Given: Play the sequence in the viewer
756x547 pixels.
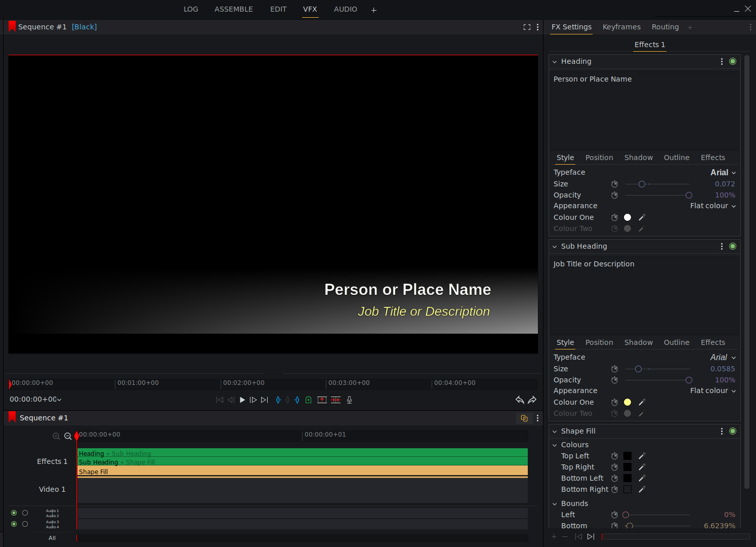Looking at the screenshot, I should (242, 400).
